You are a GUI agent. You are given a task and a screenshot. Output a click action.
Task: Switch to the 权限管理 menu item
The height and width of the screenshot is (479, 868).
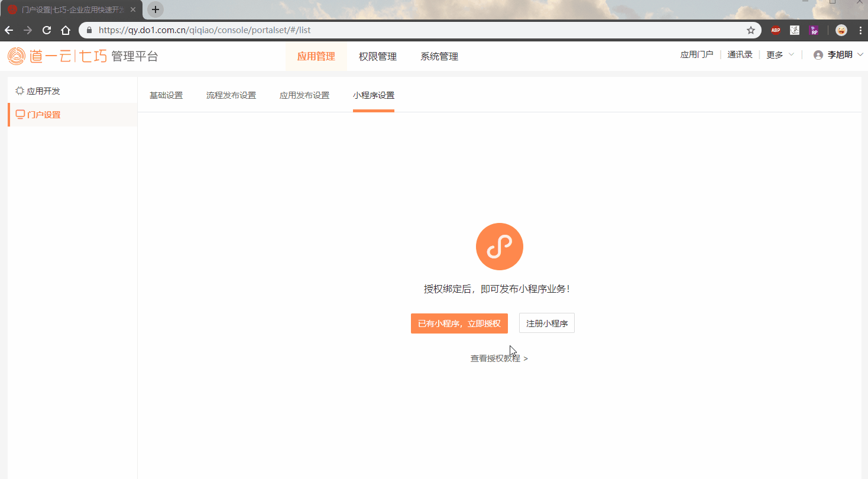pyautogui.click(x=377, y=56)
